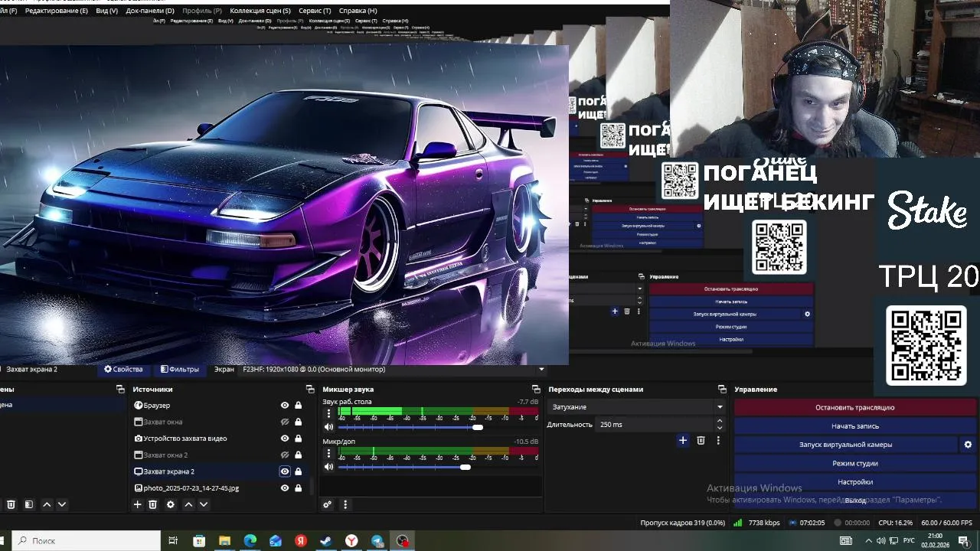Mute the Микр/доп audio channel
The image size is (980, 551).
pos(329,467)
